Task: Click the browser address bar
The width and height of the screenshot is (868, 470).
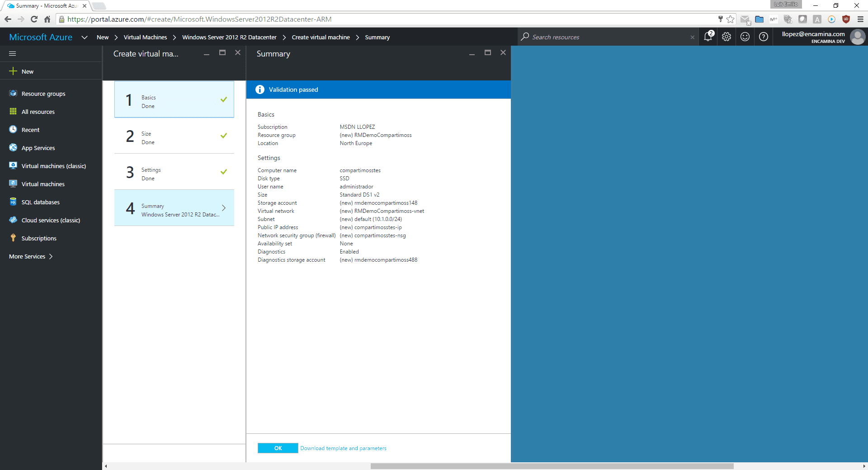Action: (x=389, y=19)
